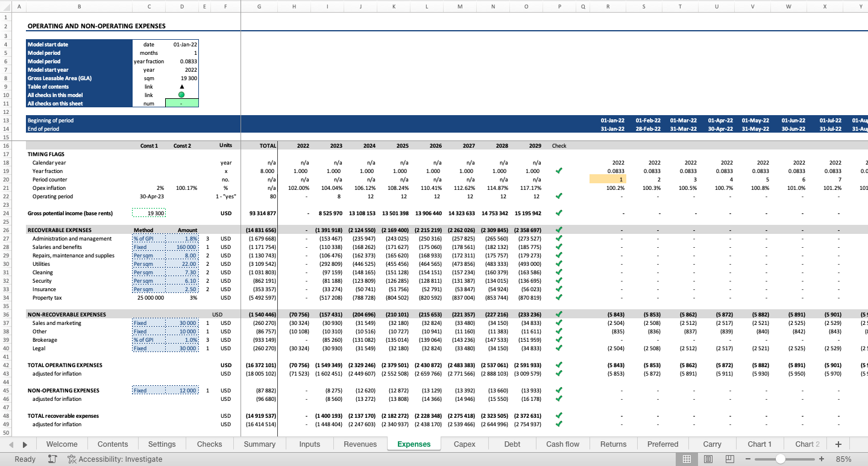Open the Revenues sheet tab
Image resolution: width=868 pixels, height=466 pixels.
(360, 444)
